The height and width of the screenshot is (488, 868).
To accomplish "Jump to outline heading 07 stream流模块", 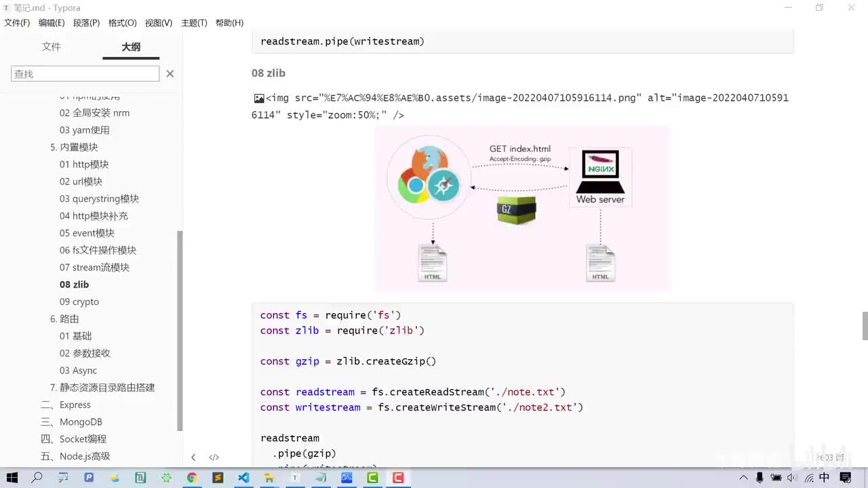I will pyautogui.click(x=94, y=268).
